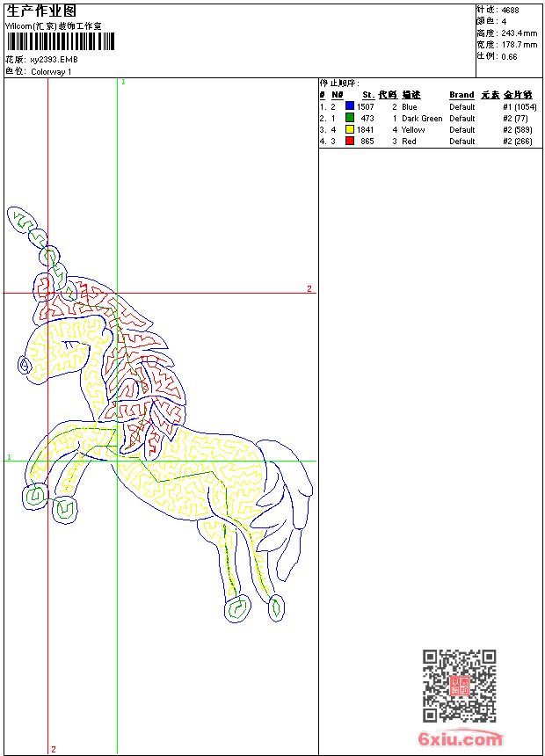Click the '生产作业图' worksheet title
Image resolution: width=545 pixels, height=756 pixels.
pos(41,11)
